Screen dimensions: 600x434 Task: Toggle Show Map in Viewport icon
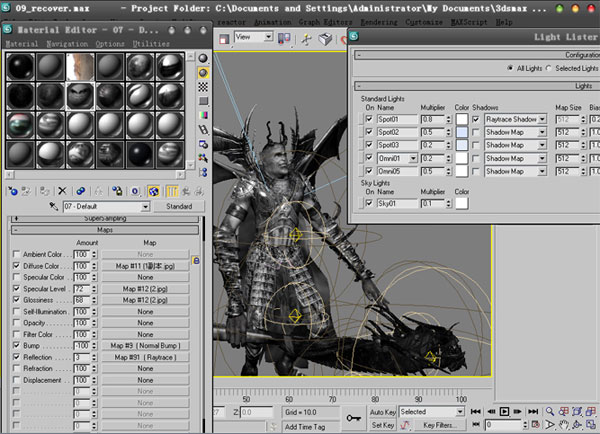tap(155, 189)
